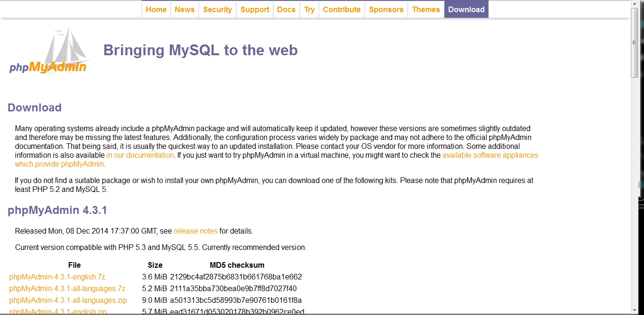Download phpMyAdmin-4.3.1-all-languages.zip
644x315 pixels.
pyautogui.click(x=68, y=300)
